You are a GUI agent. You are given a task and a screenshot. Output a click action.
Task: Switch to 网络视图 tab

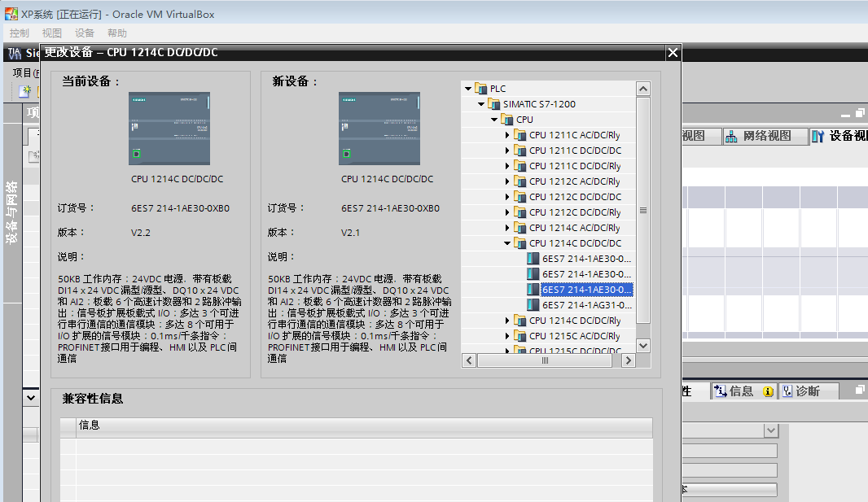[767, 136]
